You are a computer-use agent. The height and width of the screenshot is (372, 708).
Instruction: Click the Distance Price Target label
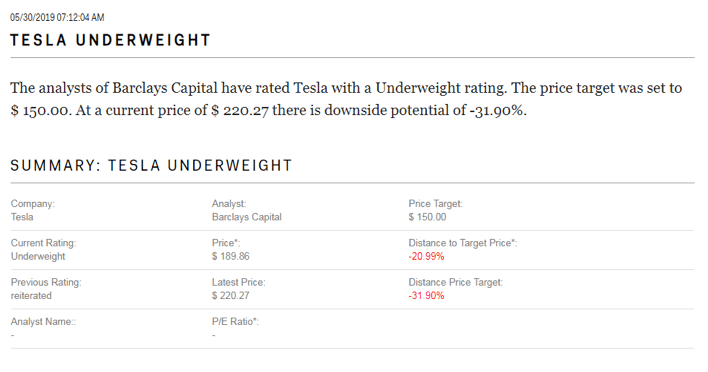click(x=455, y=283)
